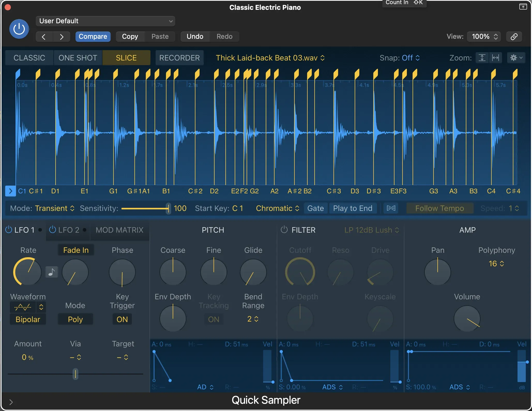Viewport: 532px width, 411px height.
Task: Click the zoom vertical fit icon
Action: pyautogui.click(x=482, y=58)
